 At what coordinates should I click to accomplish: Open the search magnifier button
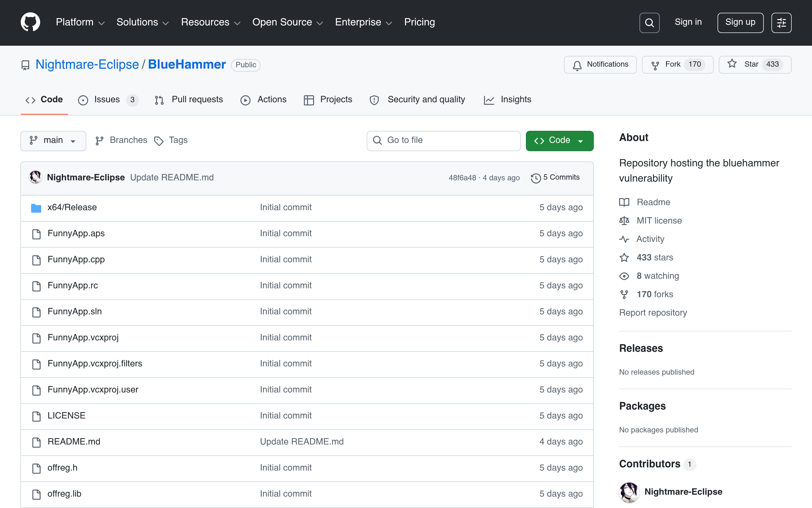[x=649, y=23]
